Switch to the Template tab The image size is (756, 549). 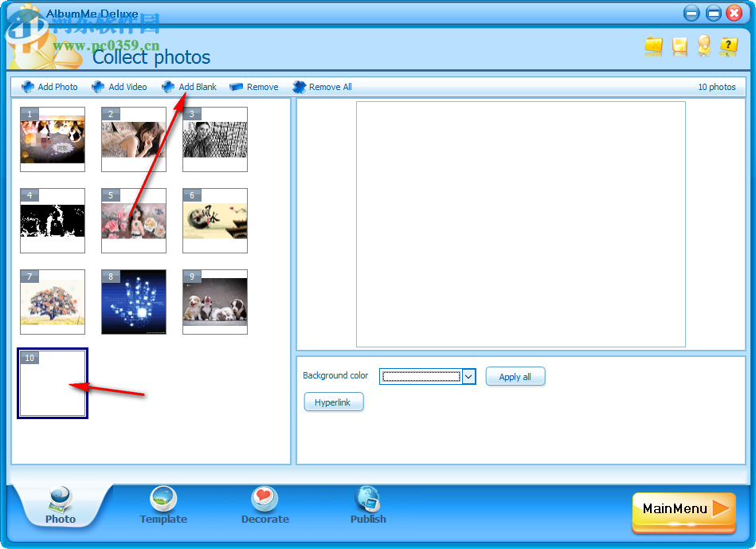click(163, 506)
